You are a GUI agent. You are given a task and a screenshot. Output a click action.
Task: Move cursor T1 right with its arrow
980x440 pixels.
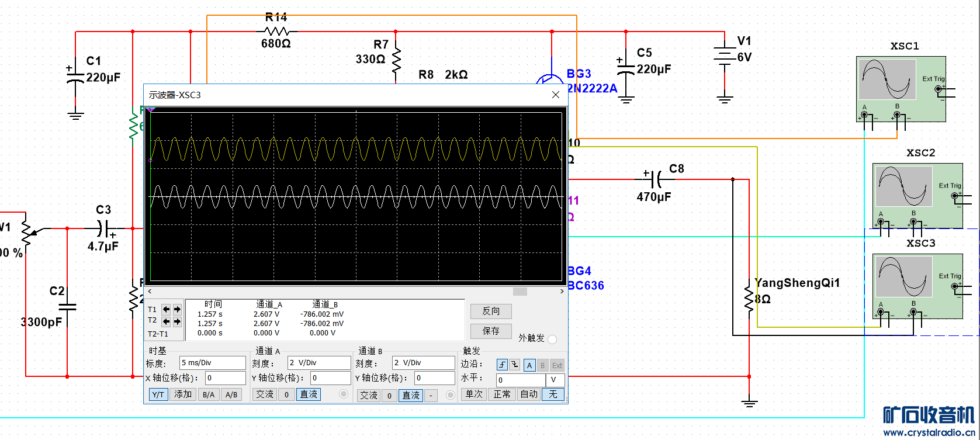coord(177,309)
